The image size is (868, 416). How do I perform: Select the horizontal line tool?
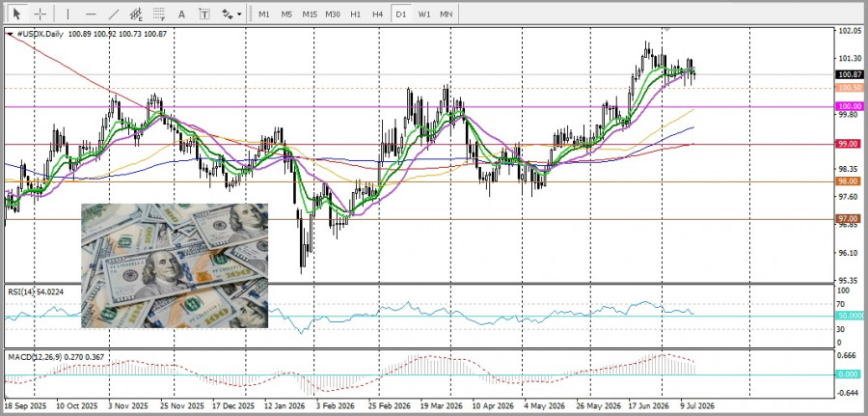pos(92,14)
